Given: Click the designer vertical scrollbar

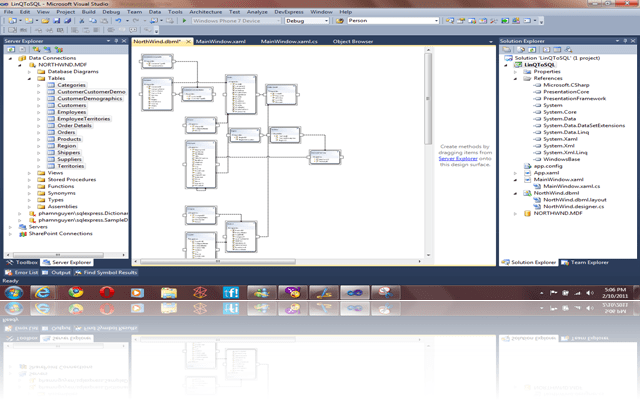Looking at the screenshot, I should pyautogui.click(x=428, y=150).
